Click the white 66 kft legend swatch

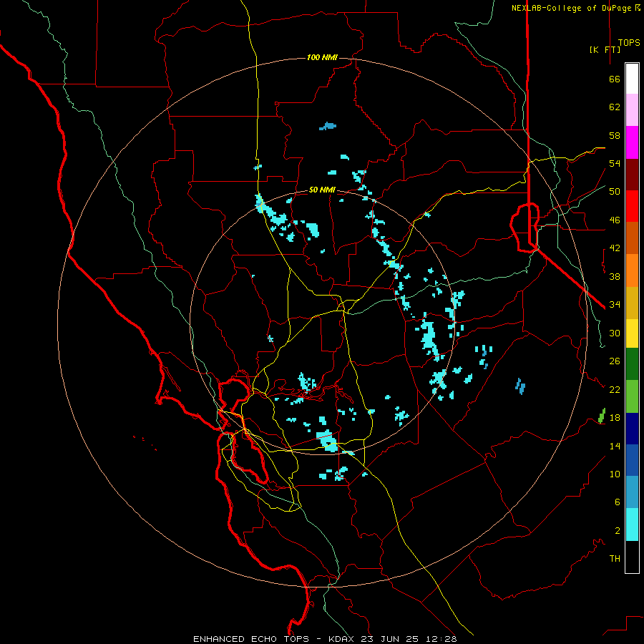point(632,79)
